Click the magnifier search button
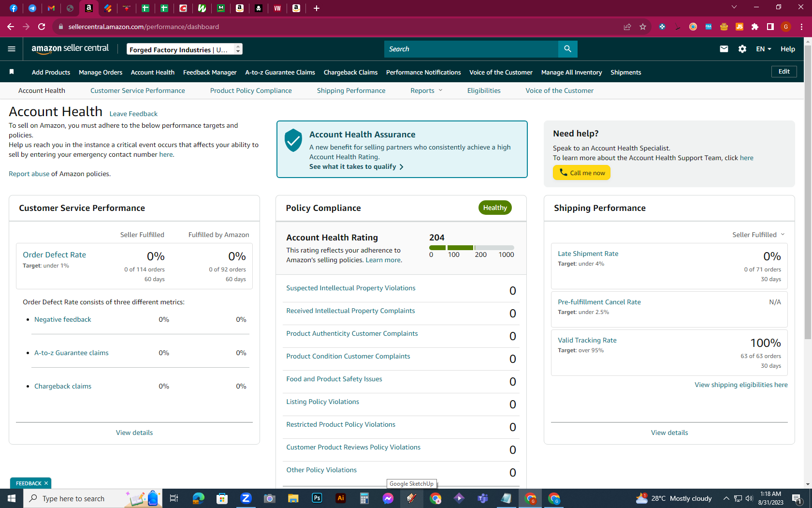This screenshot has width=812, height=508. 567,49
